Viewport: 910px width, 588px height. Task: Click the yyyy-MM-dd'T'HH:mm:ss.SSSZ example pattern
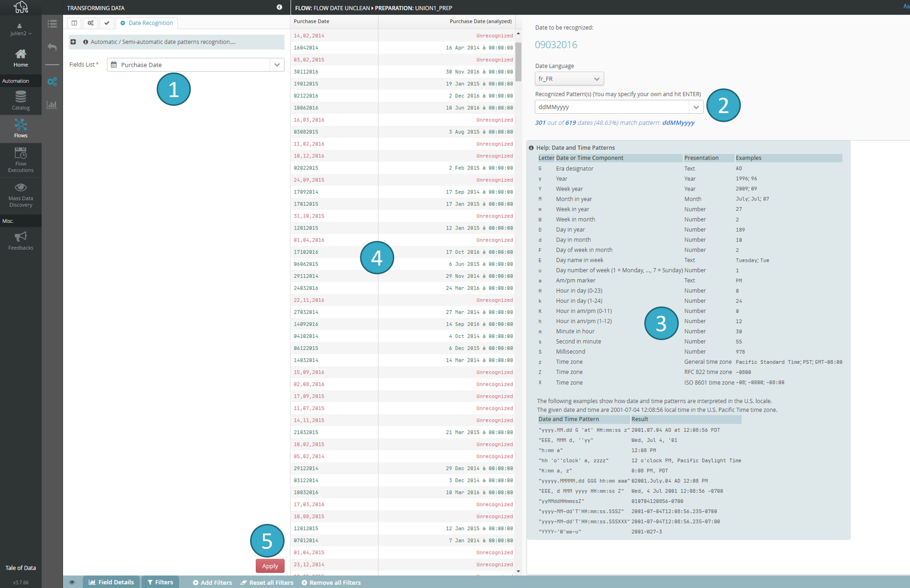[x=581, y=511]
